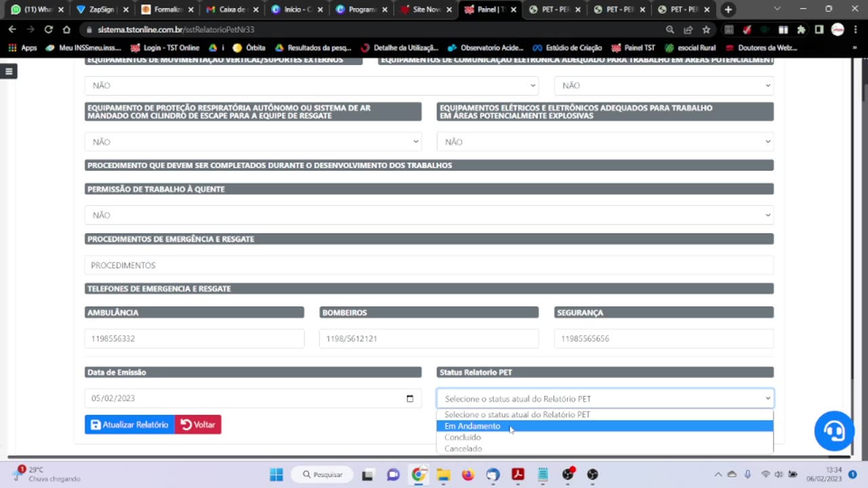Click the zoom magnifier icon in address bar
This screenshot has height=488, width=868.
[670, 30]
